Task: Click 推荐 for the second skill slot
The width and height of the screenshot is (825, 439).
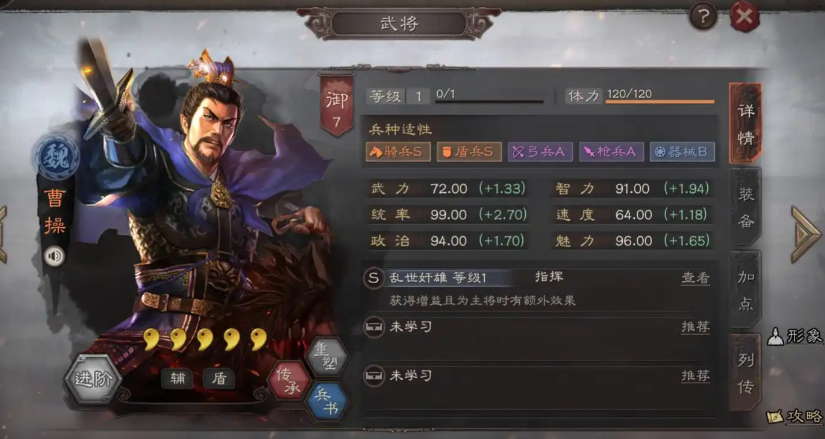Action: tap(696, 327)
